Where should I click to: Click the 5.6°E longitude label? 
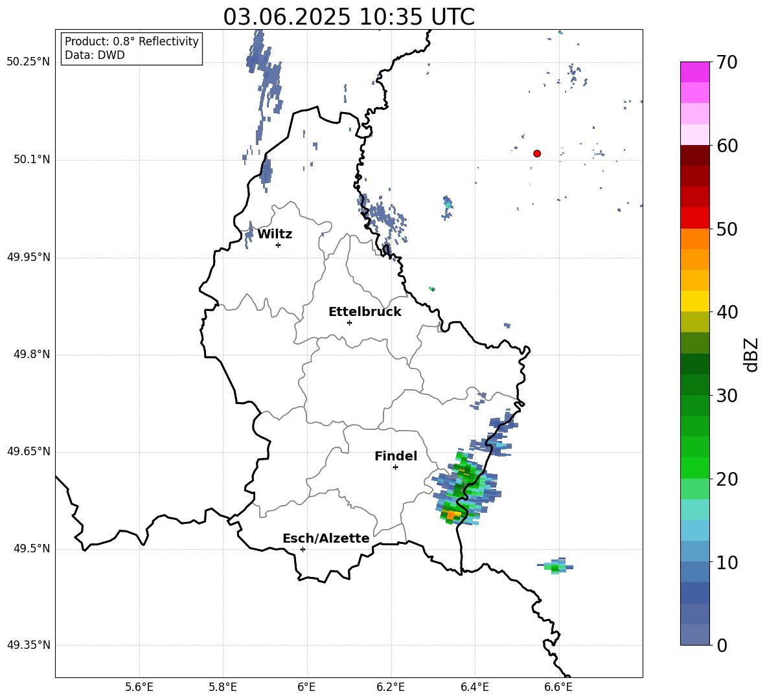point(139,687)
